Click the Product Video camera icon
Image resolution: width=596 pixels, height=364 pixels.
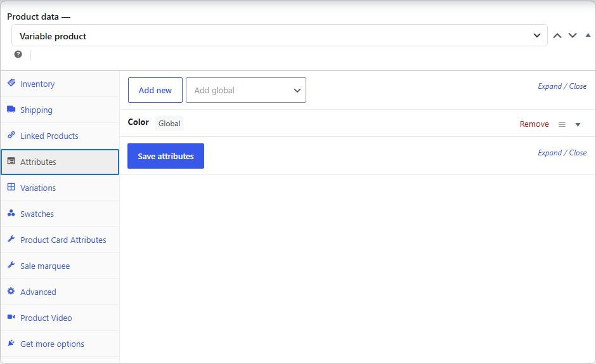[11, 317]
